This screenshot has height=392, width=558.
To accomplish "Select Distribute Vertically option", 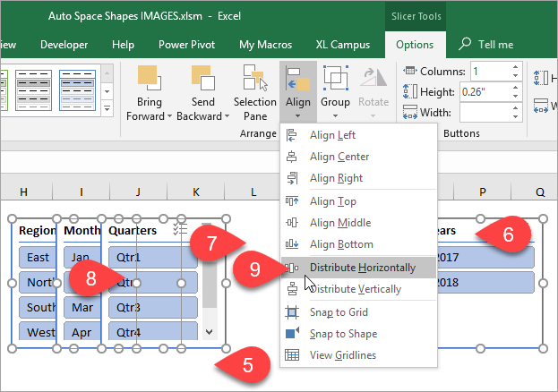I will (355, 289).
